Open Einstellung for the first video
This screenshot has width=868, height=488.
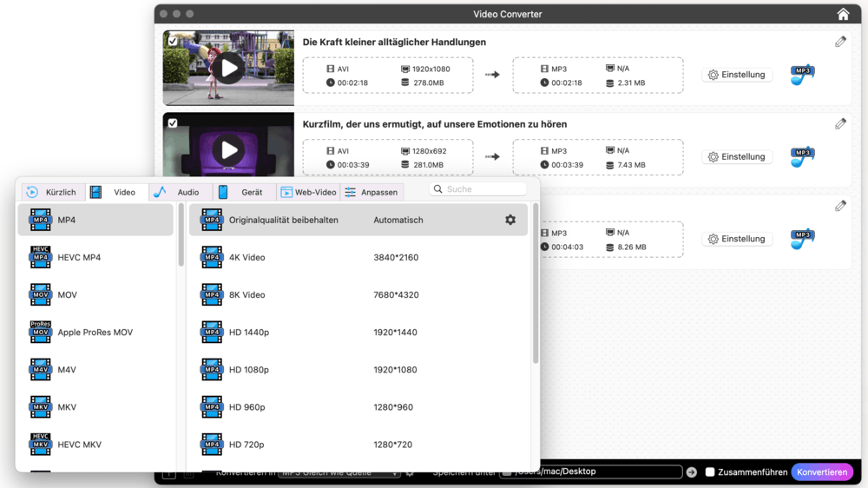pyautogui.click(x=737, y=75)
